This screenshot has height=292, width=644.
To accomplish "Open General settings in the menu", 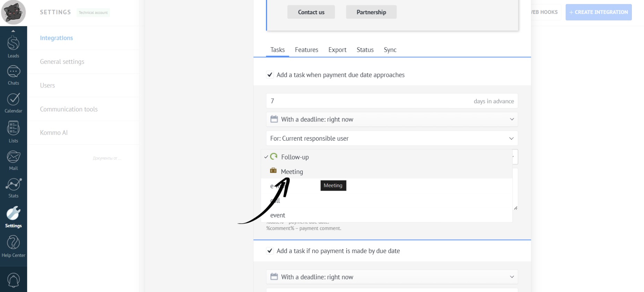I will pos(62,62).
